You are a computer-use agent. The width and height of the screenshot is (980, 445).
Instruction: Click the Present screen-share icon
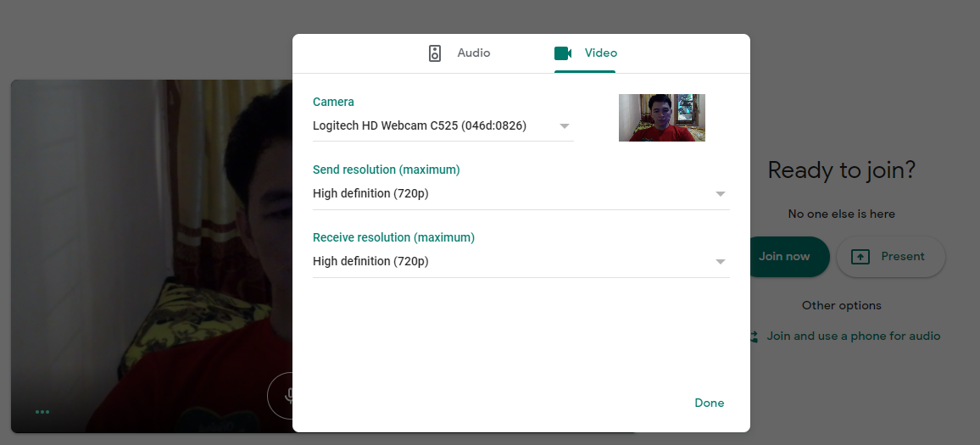coord(860,256)
